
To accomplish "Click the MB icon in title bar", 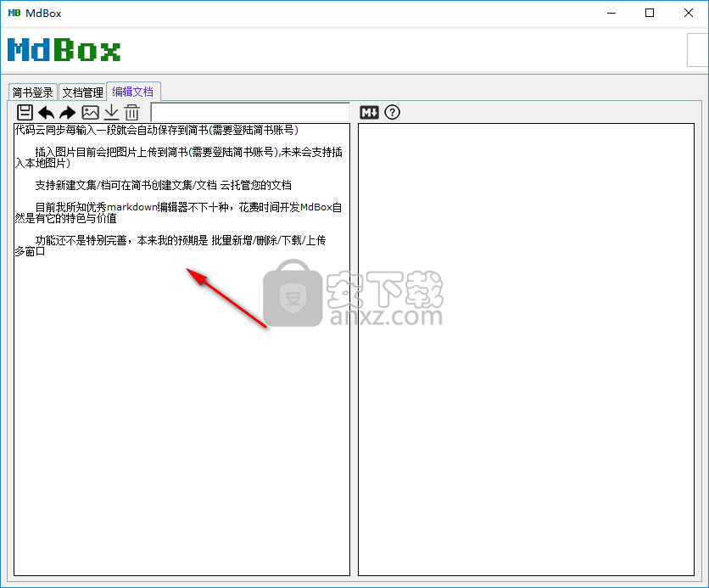I will click(14, 13).
